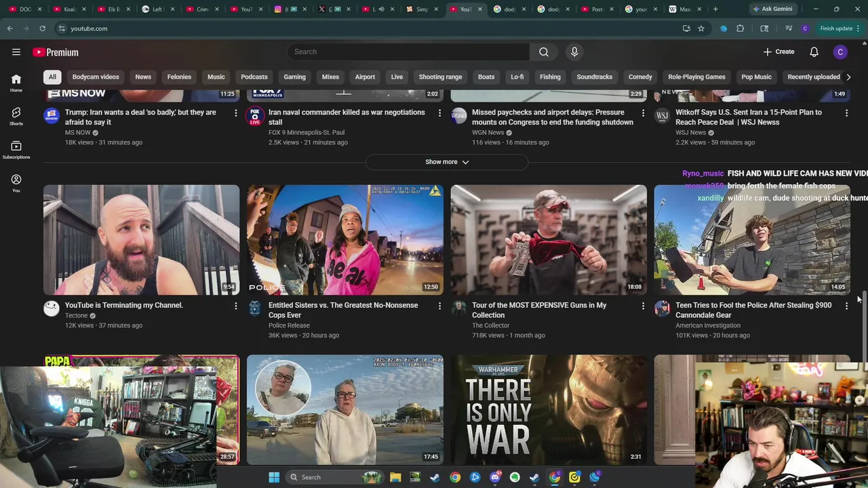Screen dimensions: 868x488
Task: Open options for Witkoff 15-Point Plan video
Action: [846, 113]
